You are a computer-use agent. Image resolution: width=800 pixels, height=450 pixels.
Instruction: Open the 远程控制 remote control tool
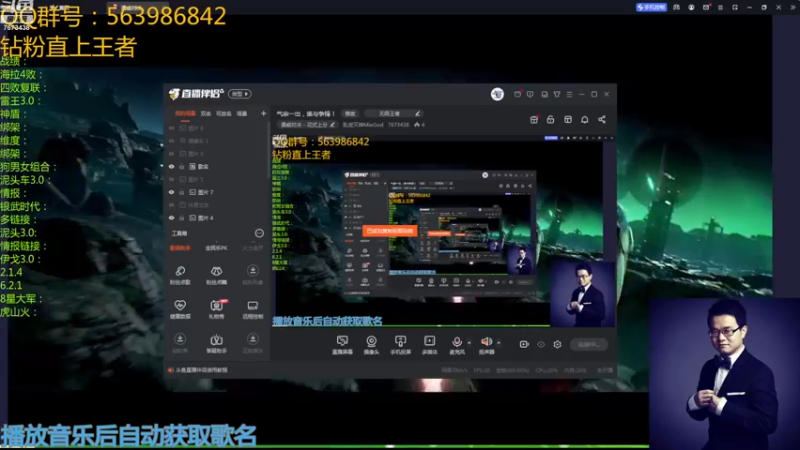[253, 309]
